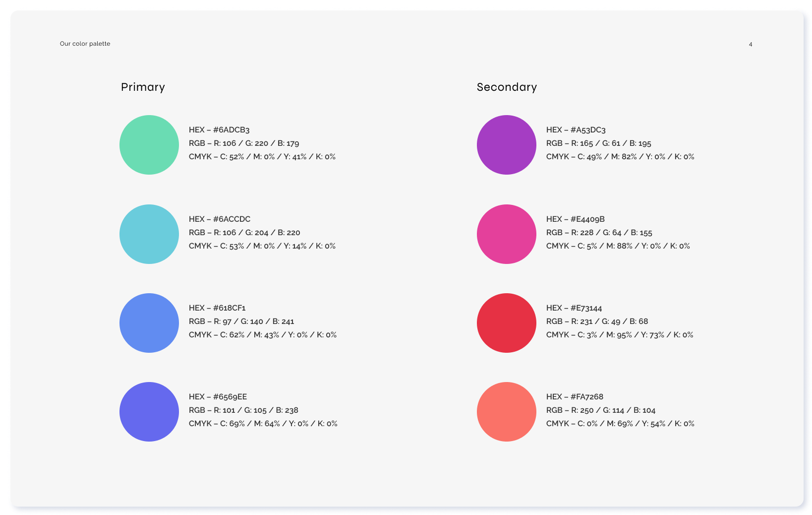The height and width of the screenshot is (515, 812).
Task: Click text 'HEX – #618CF1'
Action: click(x=217, y=308)
